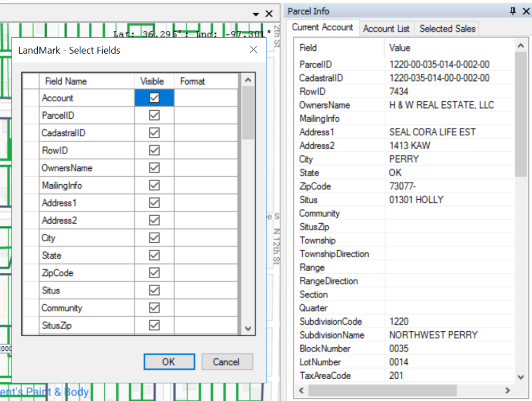Image resolution: width=532 pixels, height=401 pixels.
Task: Confirm field selection with OK
Action: [x=169, y=362]
